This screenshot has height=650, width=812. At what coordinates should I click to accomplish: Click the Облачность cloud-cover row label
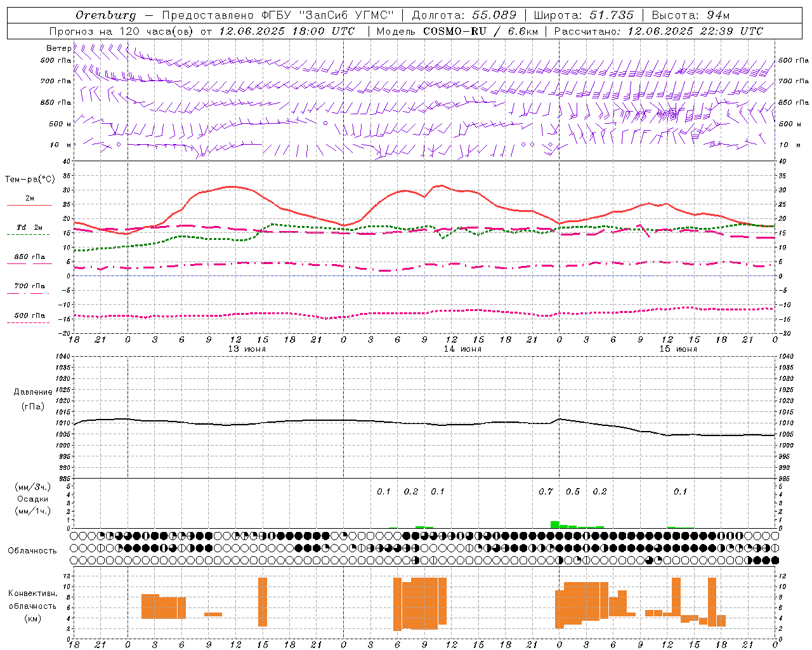(x=32, y=551)
